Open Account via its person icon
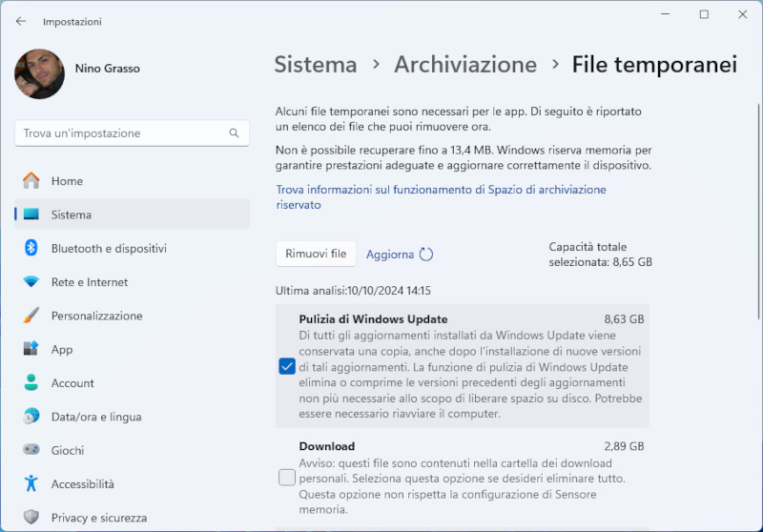Viewport: 763px width, 532px height. 31,382
